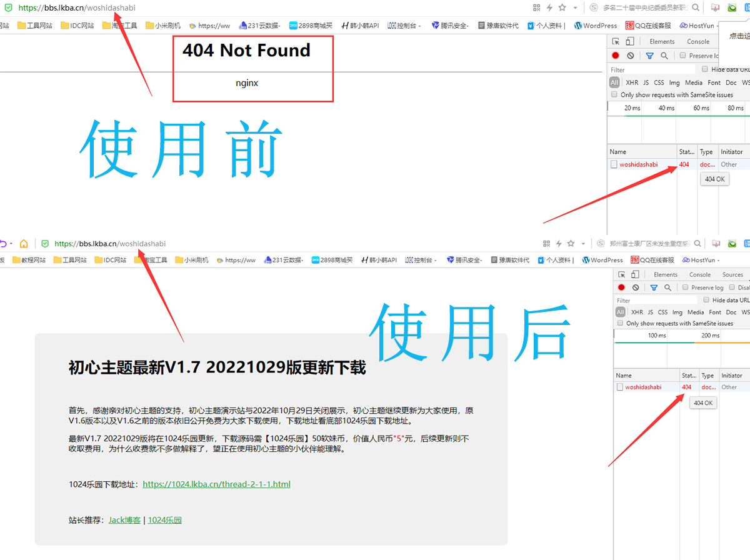This screenshot has width=750, height=560.
Task: Click the home icon in the 使用后 browser
Action: click(x=24, y=244)
